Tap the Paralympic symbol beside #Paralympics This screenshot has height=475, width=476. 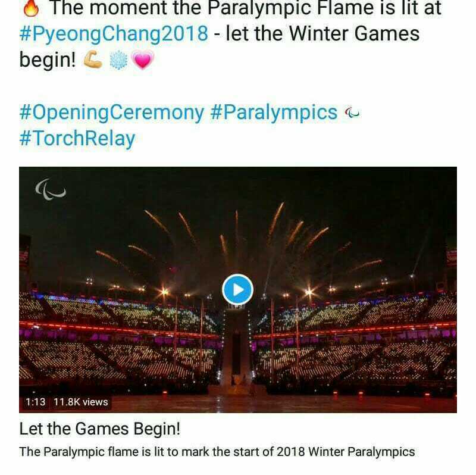pyautogui.click(x=352, y=112)
